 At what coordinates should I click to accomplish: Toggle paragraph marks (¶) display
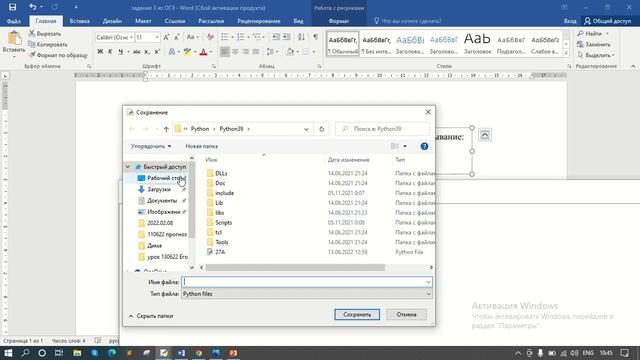coord(316,37)
